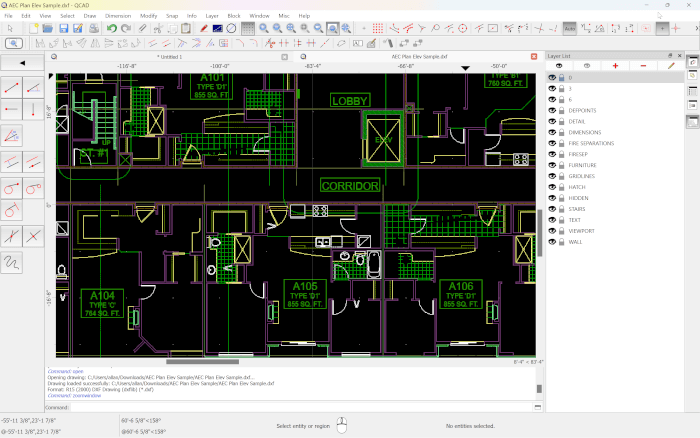Viewport: 700px width, 438px height.
Task: Click the Cut scissors icon
Action: [157, 29]
